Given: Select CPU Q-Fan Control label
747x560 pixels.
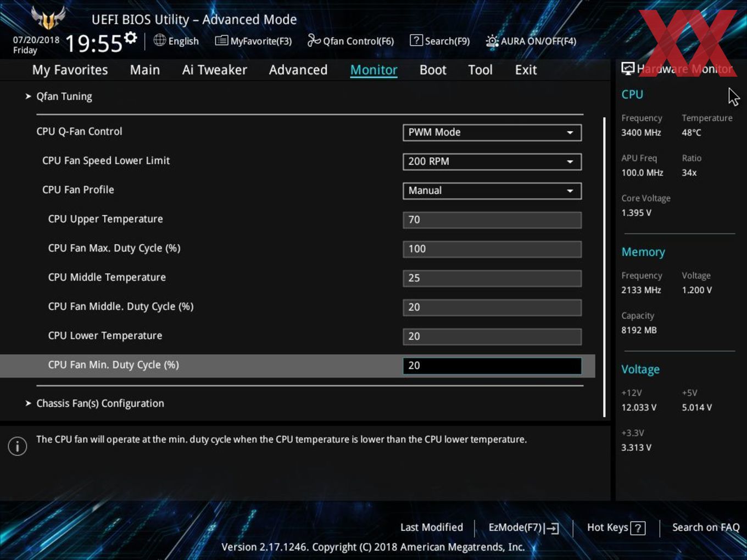Looking at the screenshot, I should 79,131.
